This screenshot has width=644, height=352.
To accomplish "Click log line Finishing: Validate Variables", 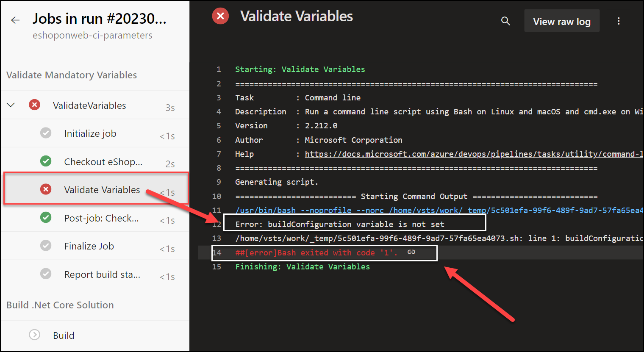I will (303, 266).
